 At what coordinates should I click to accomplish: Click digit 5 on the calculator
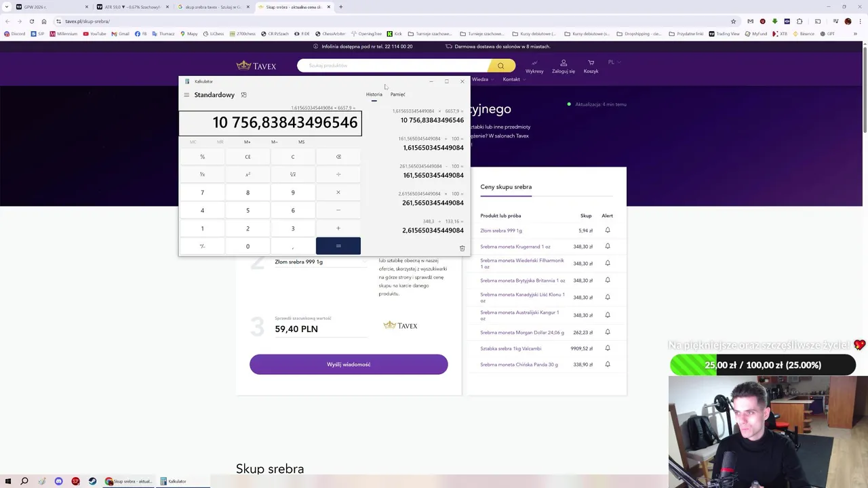(248, 210)
